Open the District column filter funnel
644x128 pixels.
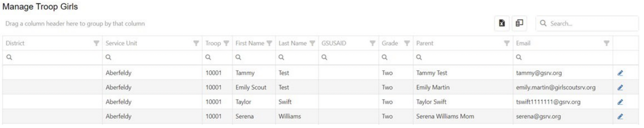pyautogui.click(x=96, y=43)
